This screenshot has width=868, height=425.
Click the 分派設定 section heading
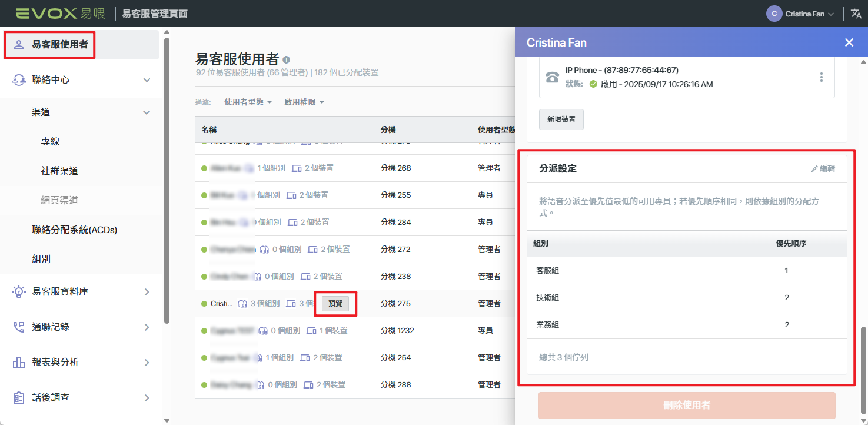(558, 169)
